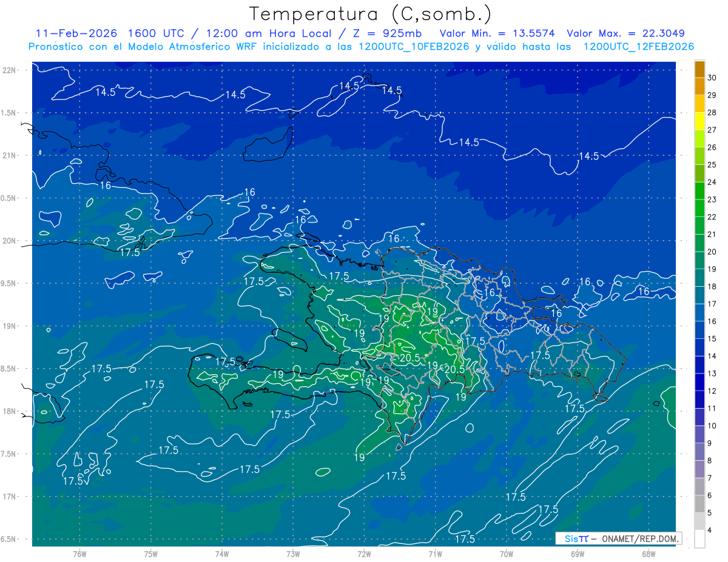This screenshot has height=562, width=728.
Task: Click the "74W" longitude axis label
Action: click(222, 554)
